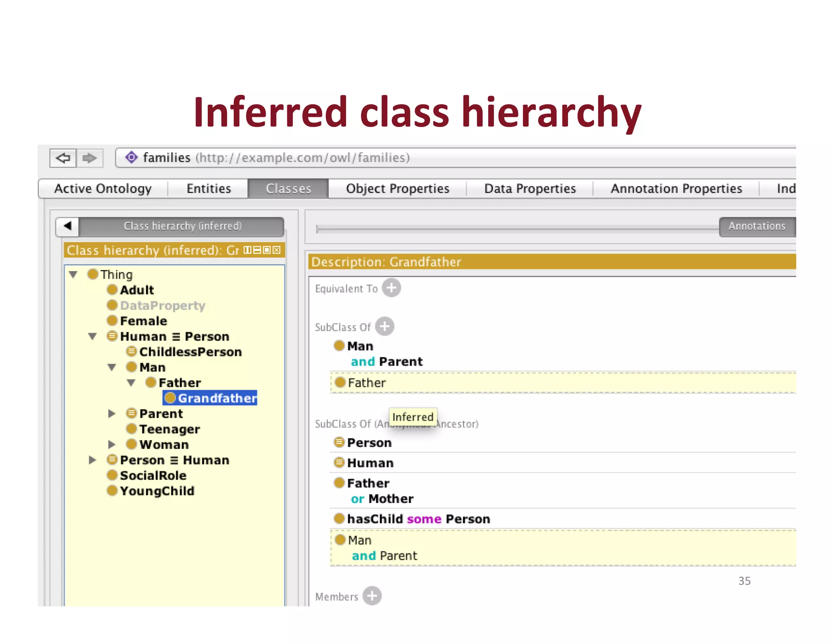Image resolution: width=834 pixels, height=644 pixels.
Task: Click Man in the SubClass Of section
Action: tap(360, 346)
